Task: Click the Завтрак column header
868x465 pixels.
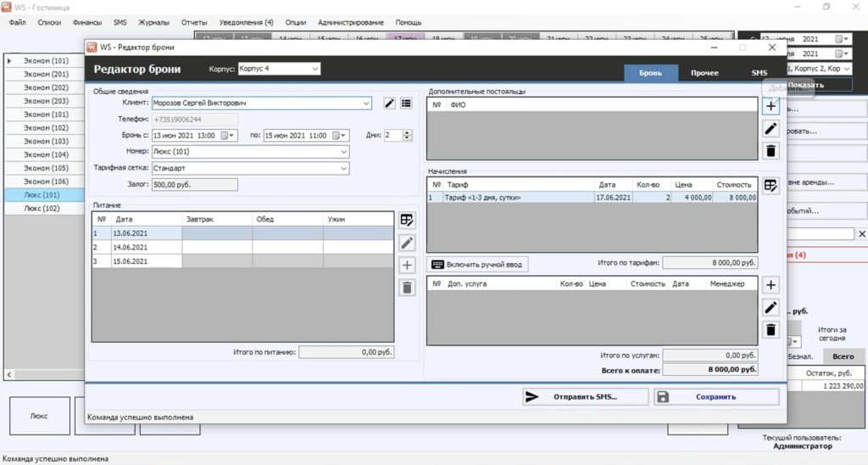Action: click(x=217, y=219)
